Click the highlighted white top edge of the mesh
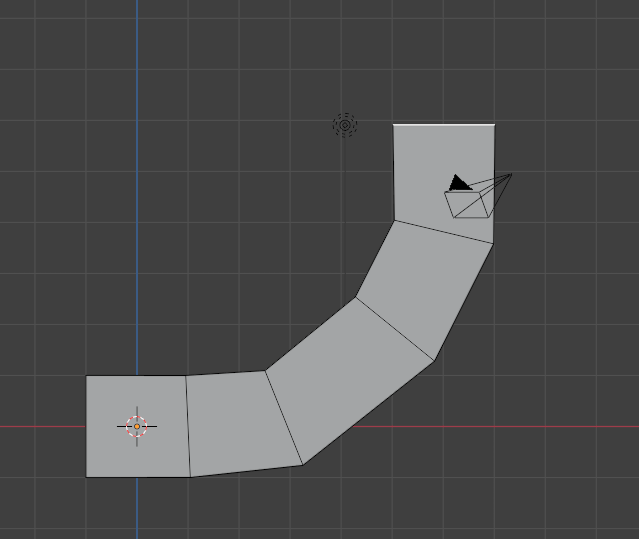639x539 pixels. pos(443,125)
